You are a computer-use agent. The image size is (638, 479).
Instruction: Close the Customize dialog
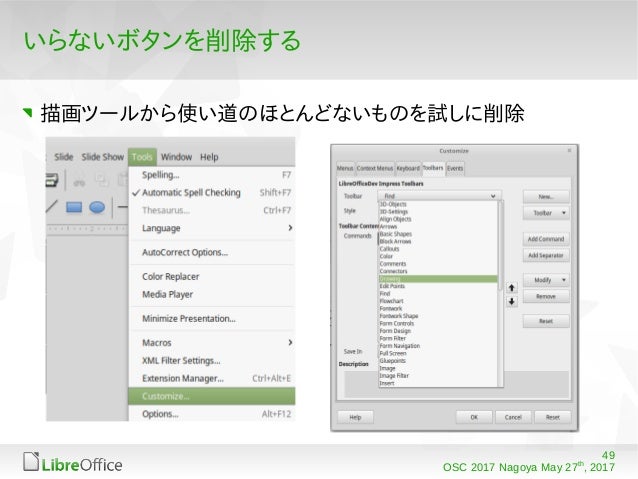(x=569, y=151)
